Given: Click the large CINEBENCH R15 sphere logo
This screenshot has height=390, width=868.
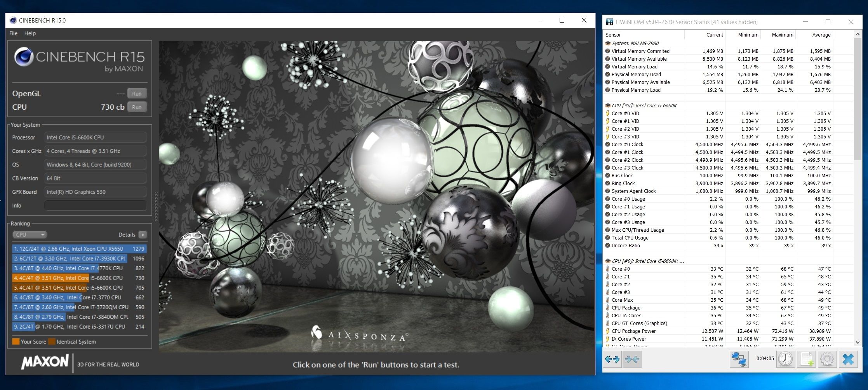Looking at the screenshot, I should click(x=24, y=57).
